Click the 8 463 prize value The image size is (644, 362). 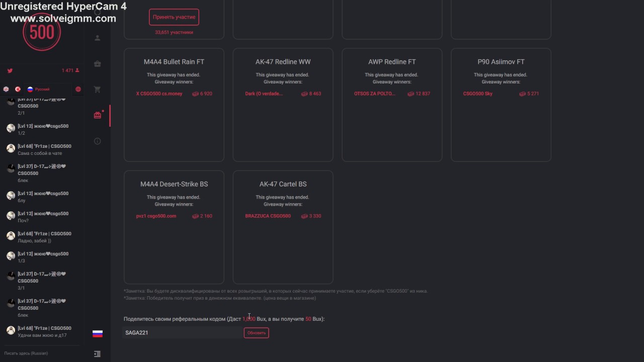pyautogui.click(x=311, y=94)
